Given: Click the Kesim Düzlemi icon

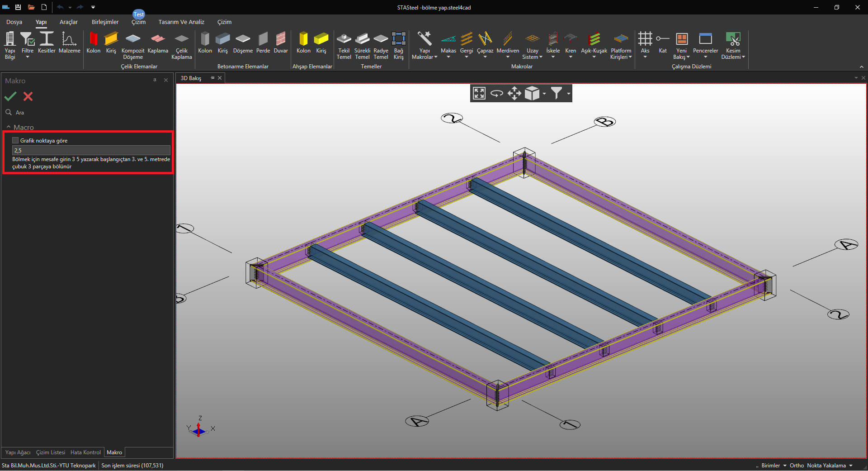Looking at the screenshot, I should click(x=733, y=39).
